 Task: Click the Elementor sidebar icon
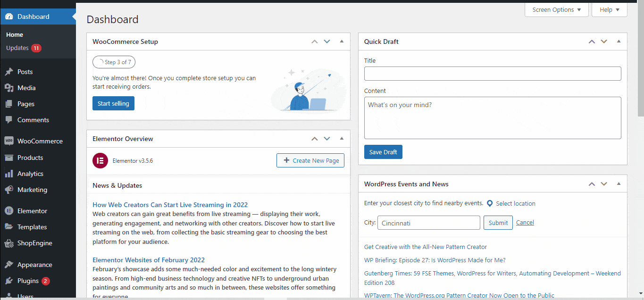pyautogui.click(x=9, y=211)
